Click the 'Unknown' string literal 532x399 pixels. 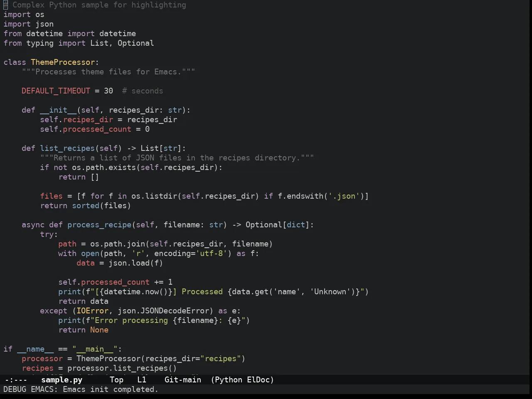point(330,292)
